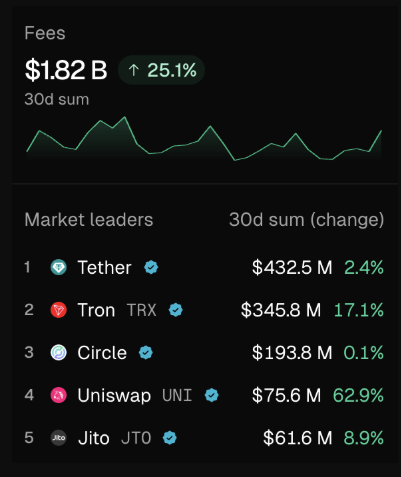Viewport: 401px width, 477px height.
Task: Open the Tron project name link
Action: (96, 310)
